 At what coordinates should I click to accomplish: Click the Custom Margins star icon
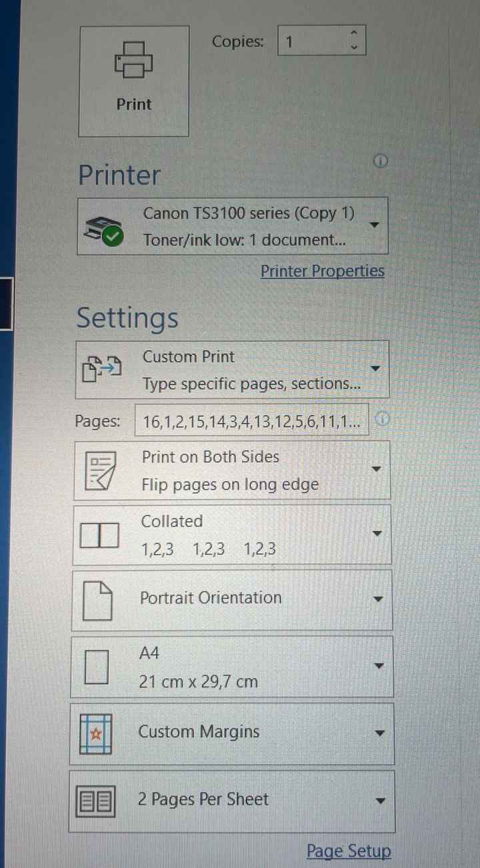(95, 734)
